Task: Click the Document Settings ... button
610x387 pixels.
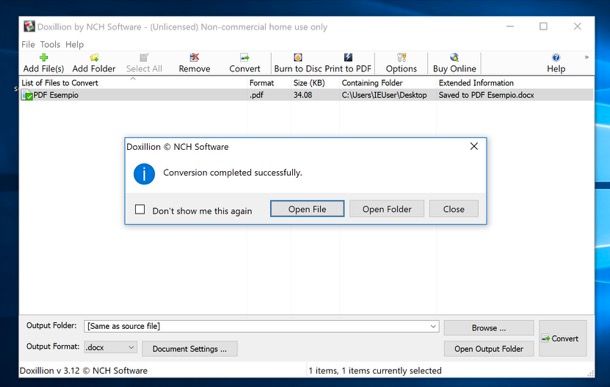Action: point(189,349)
